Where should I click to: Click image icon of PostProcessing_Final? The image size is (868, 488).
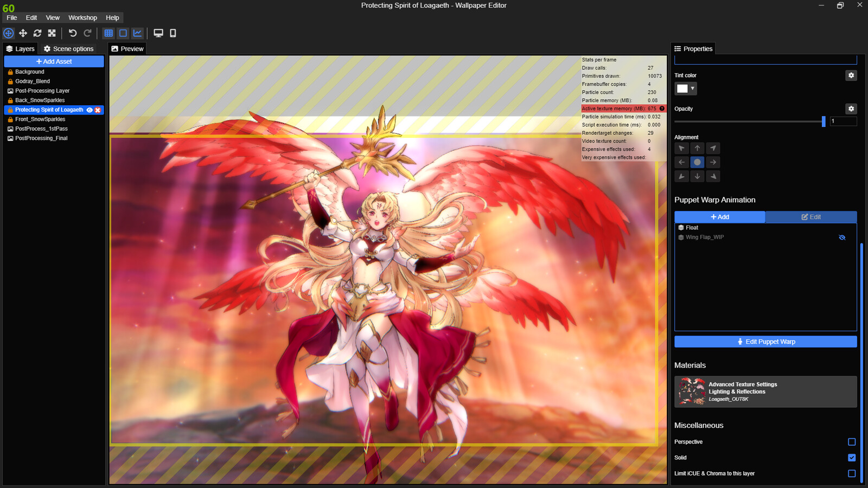10,138
